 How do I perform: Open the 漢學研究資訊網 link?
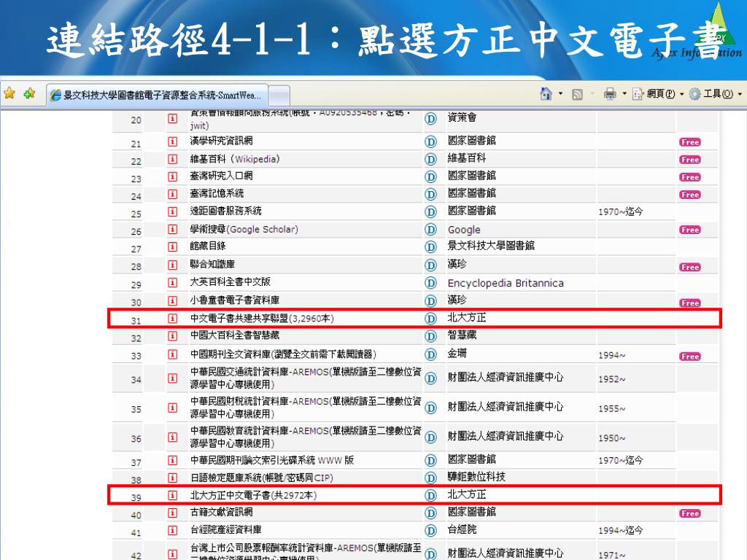[222, 141]
